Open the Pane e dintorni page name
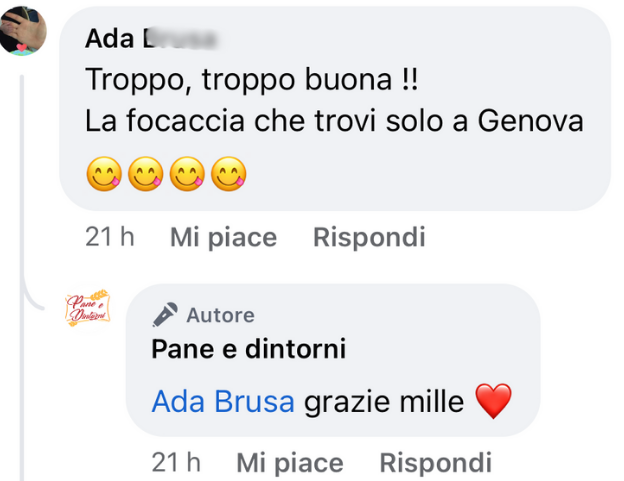Image resolution: width=624 pixels, height=481 pixels. point(248,349)
